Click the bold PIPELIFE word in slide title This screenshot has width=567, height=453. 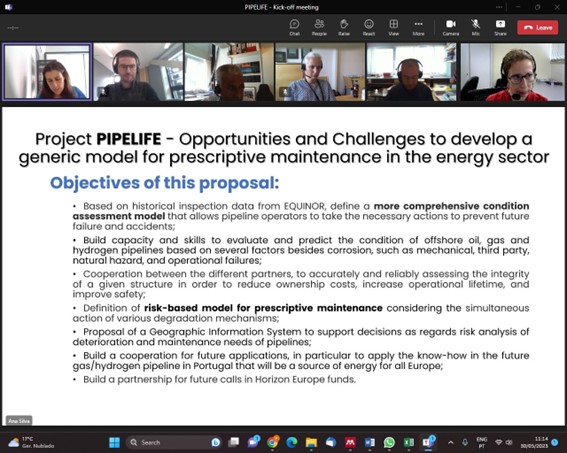pyautogui.click(x=129, y=139)
